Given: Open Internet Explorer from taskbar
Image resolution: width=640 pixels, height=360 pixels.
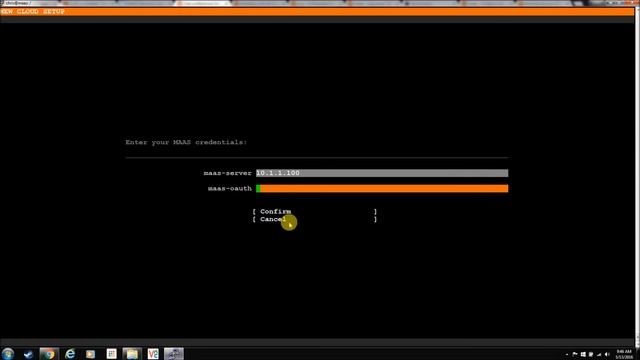Looking at the screenshot, I should coord(70,354).
